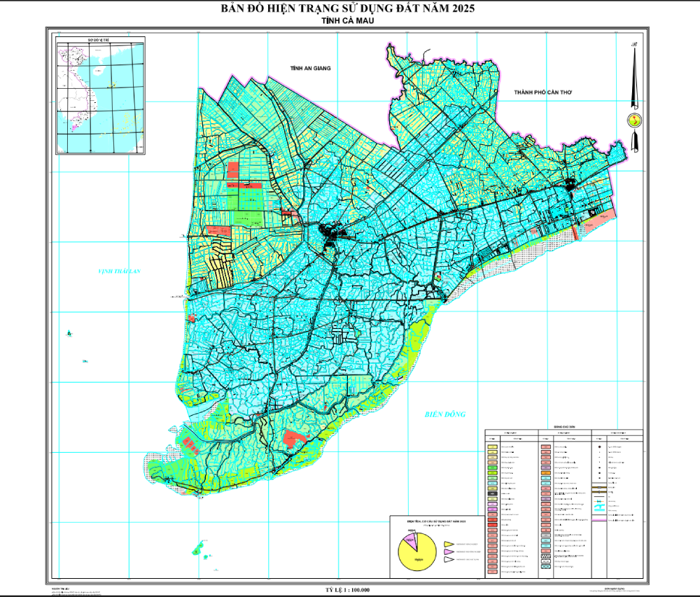
Task: Select the black swatch in legend's first column
Action: coord(493,494)
